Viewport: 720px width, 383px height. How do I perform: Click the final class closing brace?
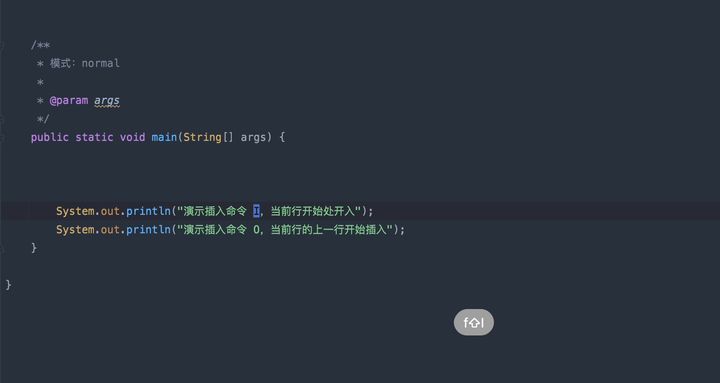[x=8, y=285]
